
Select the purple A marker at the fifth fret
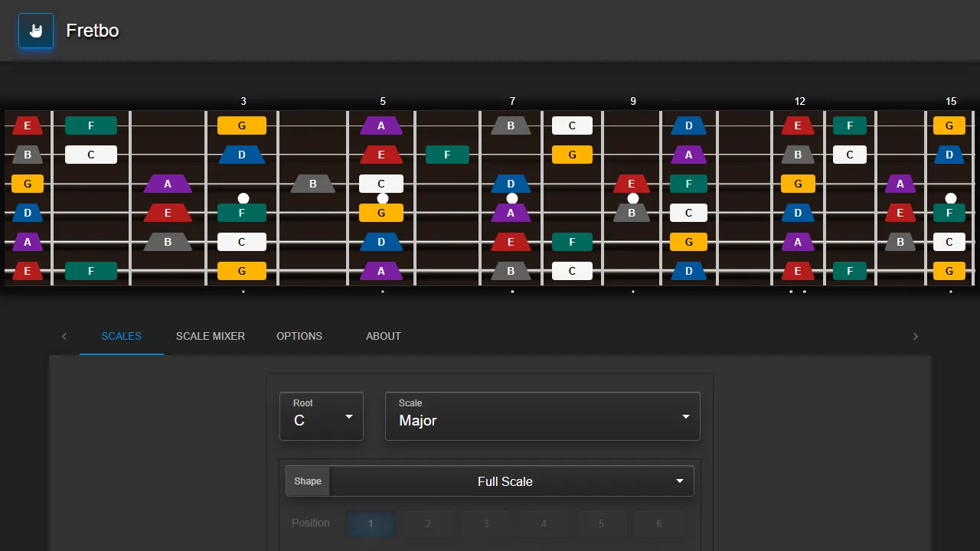click(x=382, y=125)
